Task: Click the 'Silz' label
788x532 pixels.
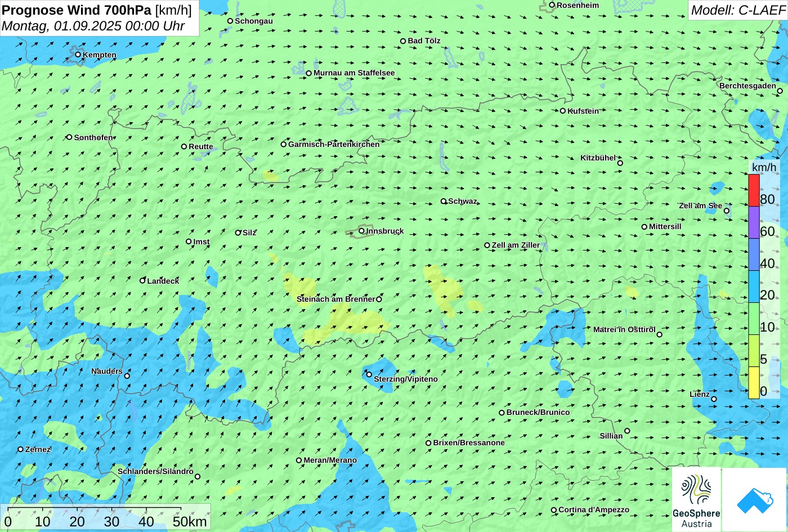Action: [x=249, y=233]
